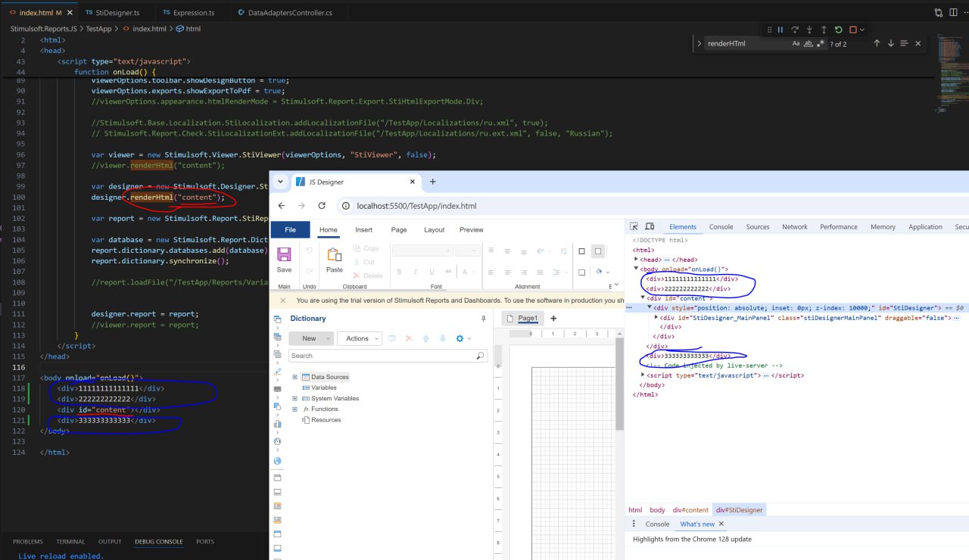
Task: Open the Dictionary settings gear menu
Action: (x=462, y=338)
